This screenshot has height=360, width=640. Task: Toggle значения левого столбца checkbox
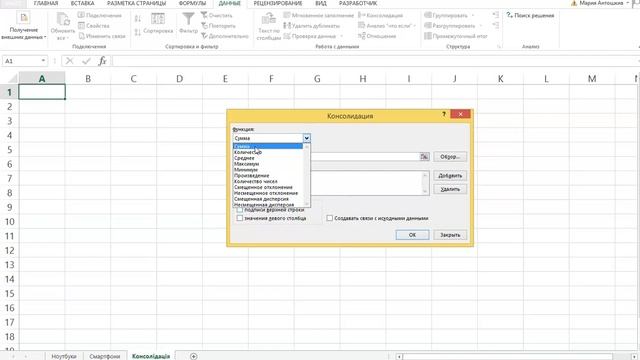tap(240, 218)
